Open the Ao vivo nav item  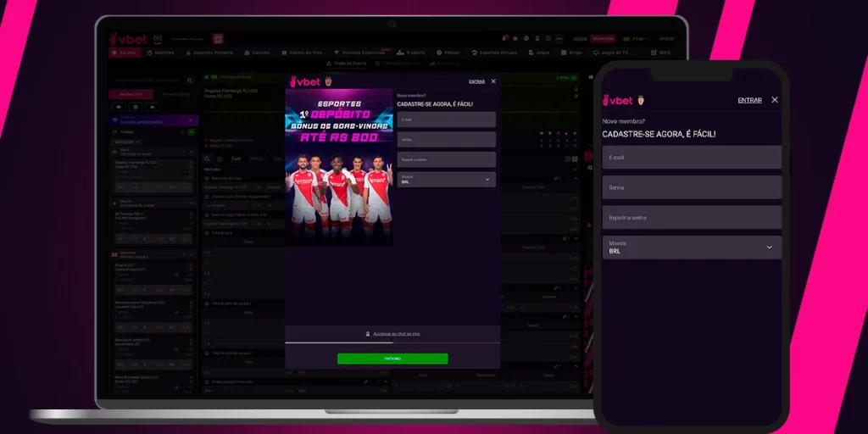[x=124, y=53]
